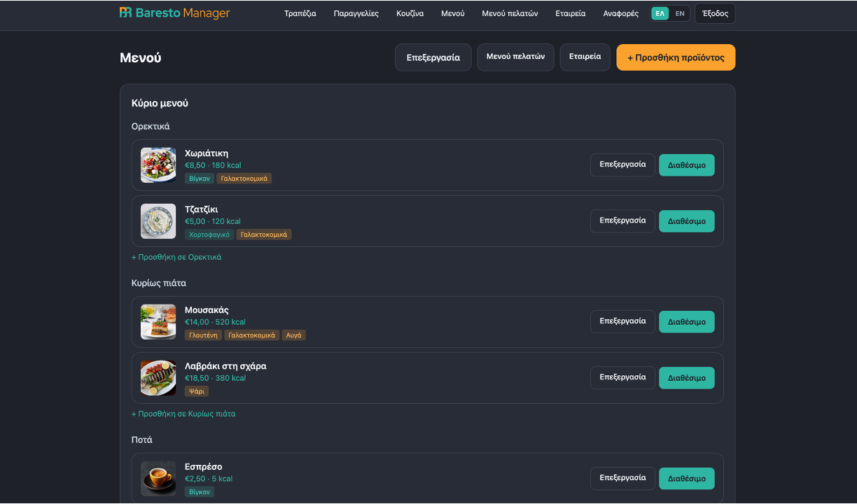The height and width of the screenshot is (504, 857).
Task: Edit the Λαβράκι στη σχάρα item
Action: coord(622,378)
